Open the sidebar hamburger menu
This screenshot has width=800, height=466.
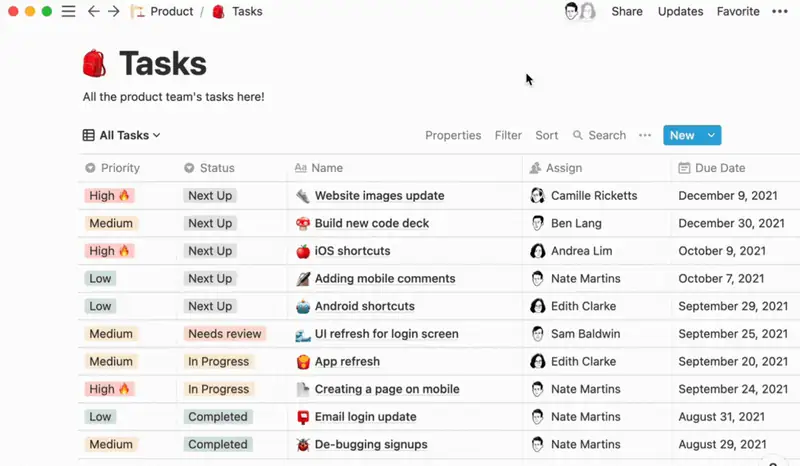[x=68, y=11]
